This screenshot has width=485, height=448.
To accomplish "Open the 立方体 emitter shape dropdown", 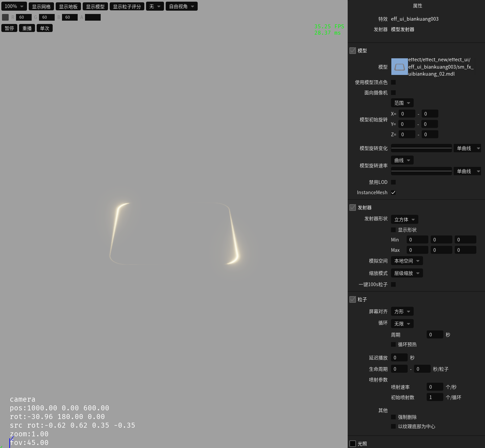I will point(405,220).
